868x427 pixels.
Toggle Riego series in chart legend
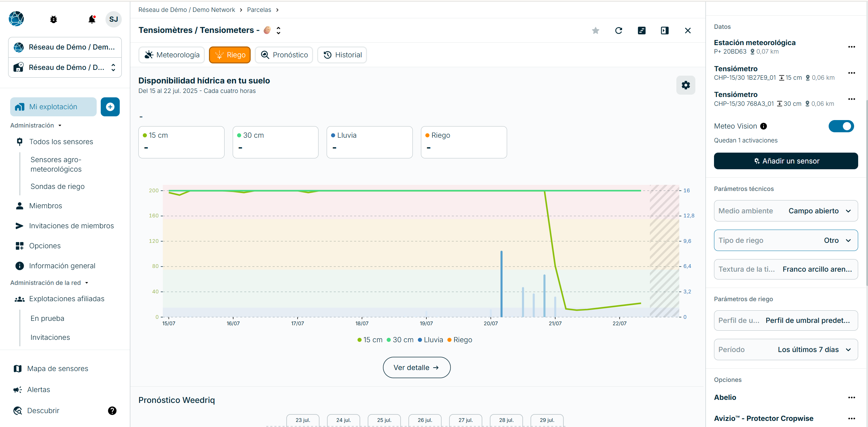point(460,340)
